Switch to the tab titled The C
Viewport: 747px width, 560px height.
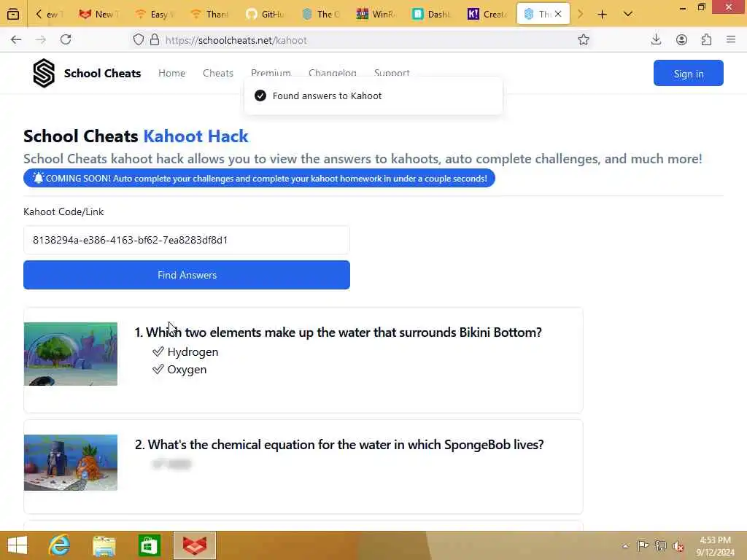tap(321, 15)
